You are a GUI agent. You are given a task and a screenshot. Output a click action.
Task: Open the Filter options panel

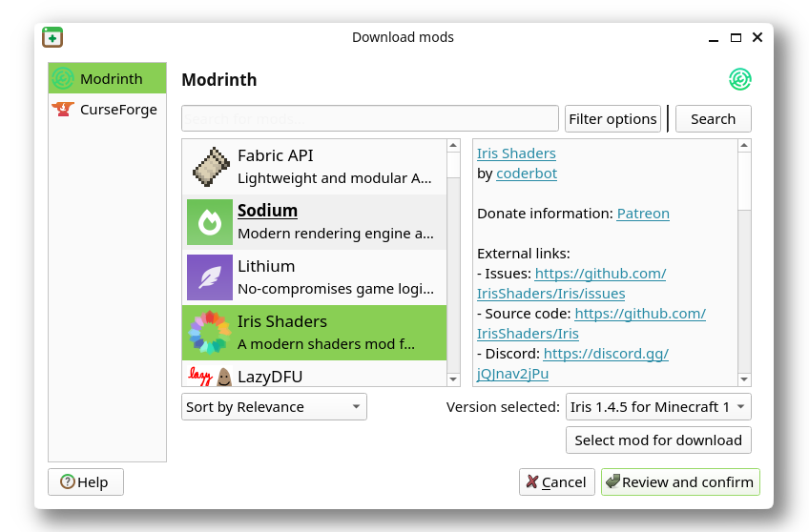[612, 119]
